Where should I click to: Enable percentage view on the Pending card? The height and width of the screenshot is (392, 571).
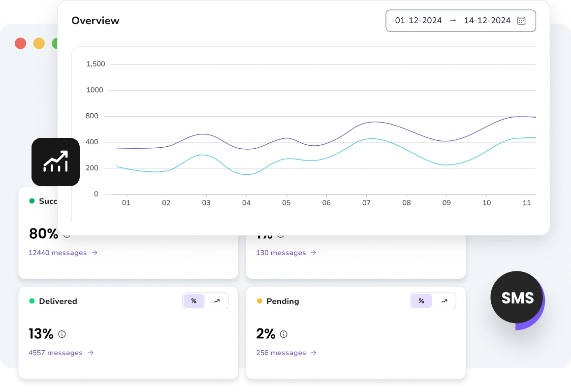(421, 300)
